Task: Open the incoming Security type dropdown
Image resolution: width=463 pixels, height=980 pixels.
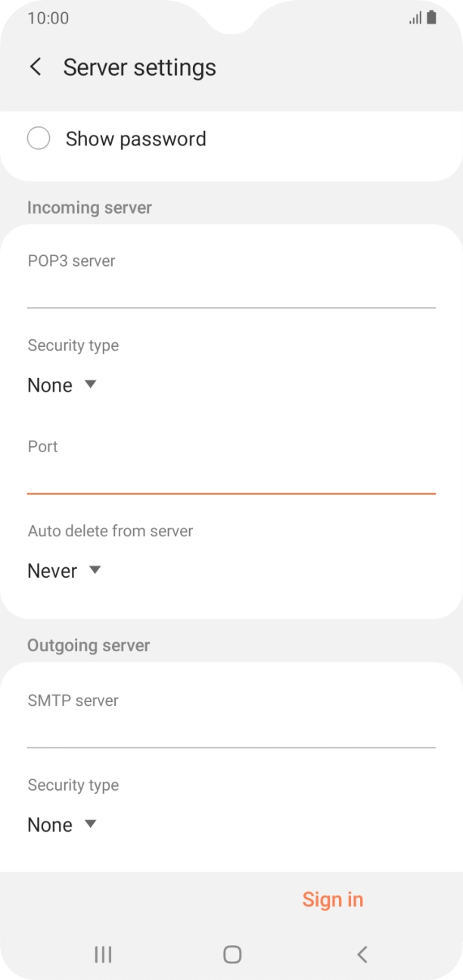Action: pyautogui.click(x=63, y=385)
